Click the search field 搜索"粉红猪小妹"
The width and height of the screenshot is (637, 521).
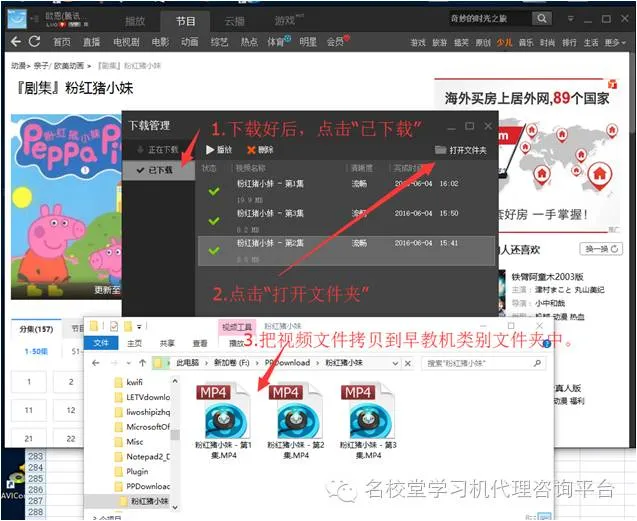point(483,363)
